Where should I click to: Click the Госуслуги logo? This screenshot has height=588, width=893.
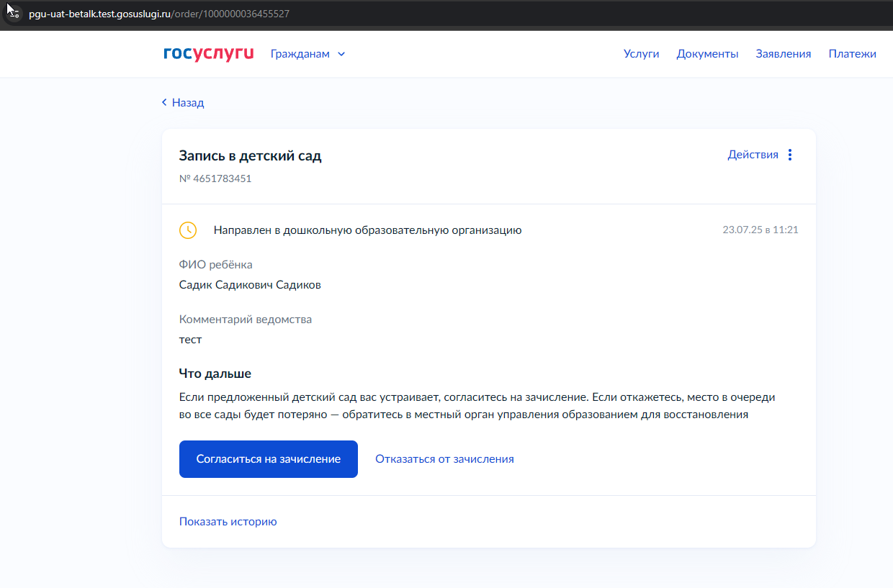point(209,54)
